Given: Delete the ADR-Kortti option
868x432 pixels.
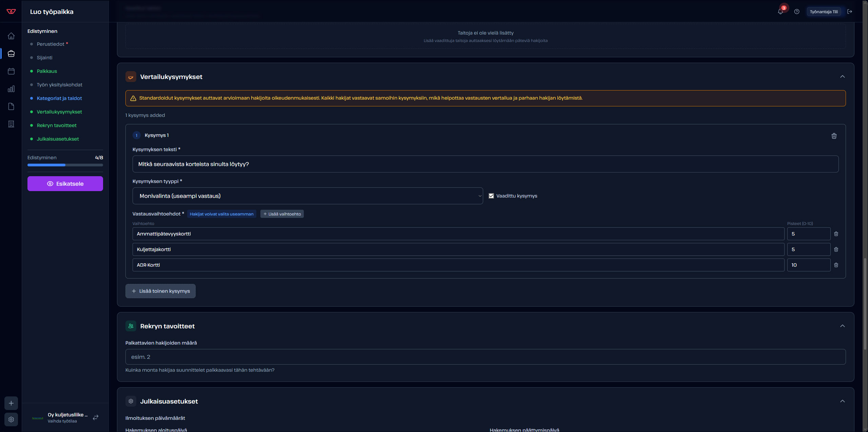Looking at the screenshot, I should [x=836, y=265].
